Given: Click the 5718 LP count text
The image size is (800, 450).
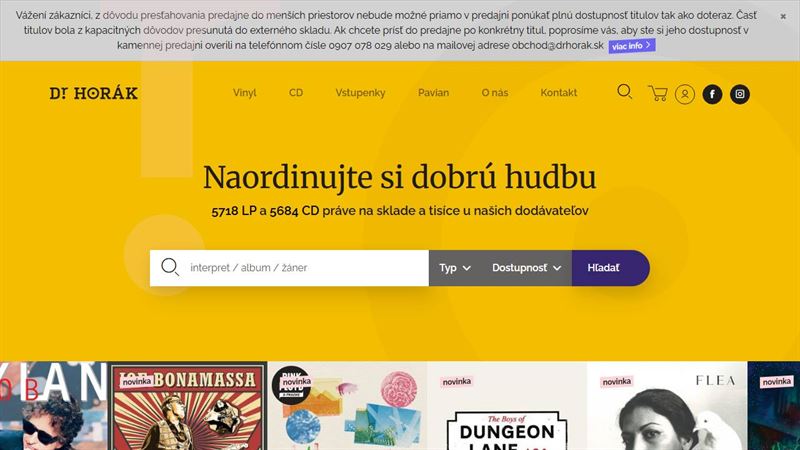Looking at the screenshot, I should 234,211.
